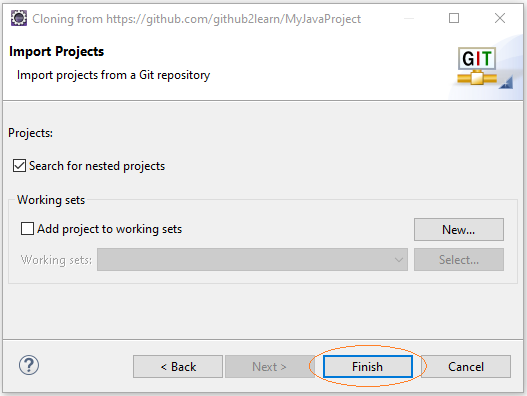Enable Add project to working sets

[27, 229]
